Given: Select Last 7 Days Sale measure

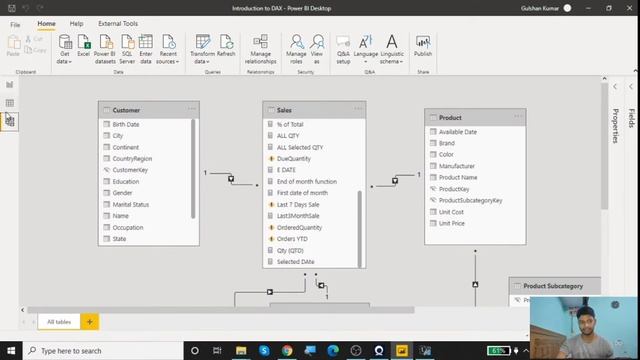Looking at the screenshot, I should 298,204.
